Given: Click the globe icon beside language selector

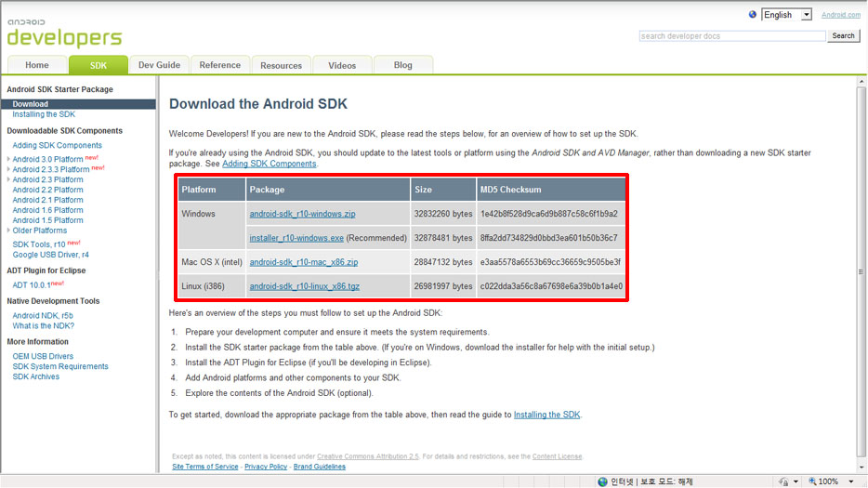Looking at the screenshot, I should click(753, 14).
